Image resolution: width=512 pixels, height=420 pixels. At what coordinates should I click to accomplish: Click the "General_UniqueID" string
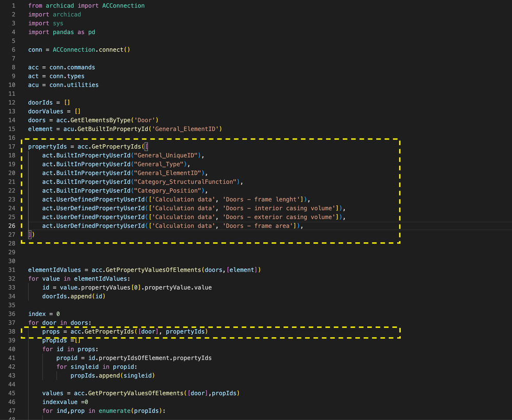(x=167, y=155)
